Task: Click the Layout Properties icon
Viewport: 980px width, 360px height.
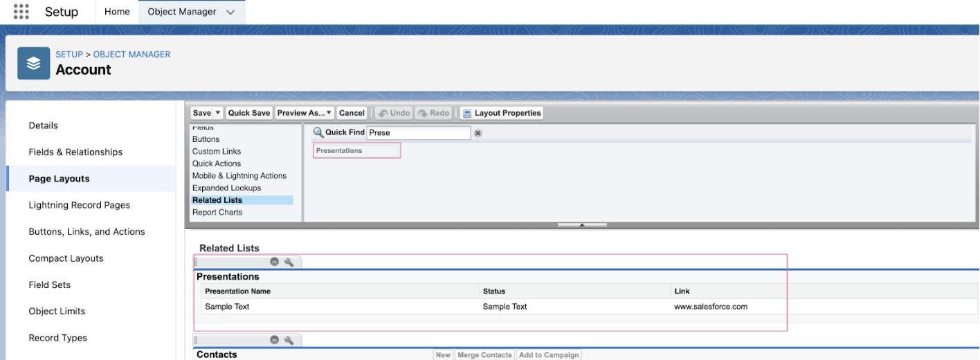Action: click(467, 113)
